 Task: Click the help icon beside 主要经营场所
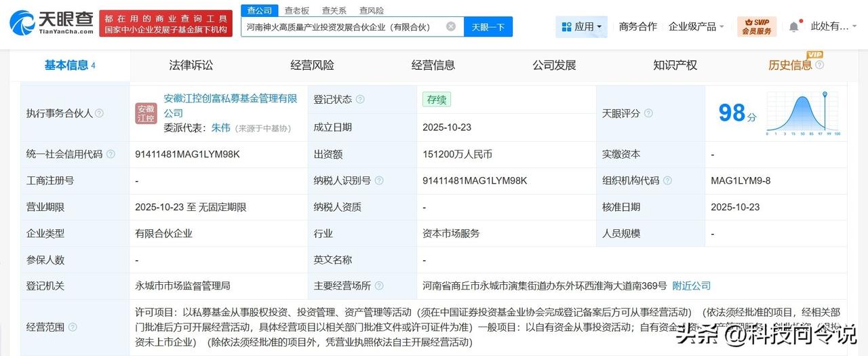pyautogui.click(x=379, y=285)
